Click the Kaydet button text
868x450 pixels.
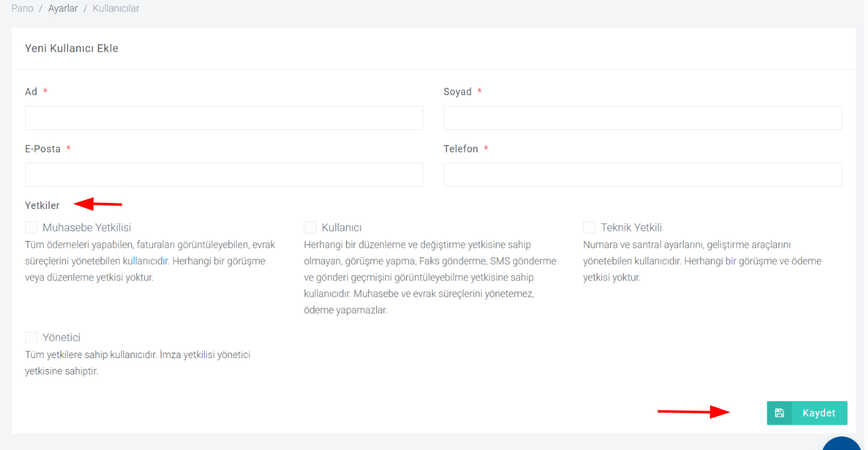[819, 413]
